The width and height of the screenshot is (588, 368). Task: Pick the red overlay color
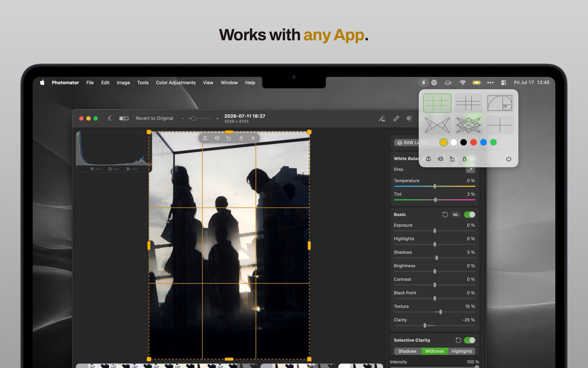point(473,142)
